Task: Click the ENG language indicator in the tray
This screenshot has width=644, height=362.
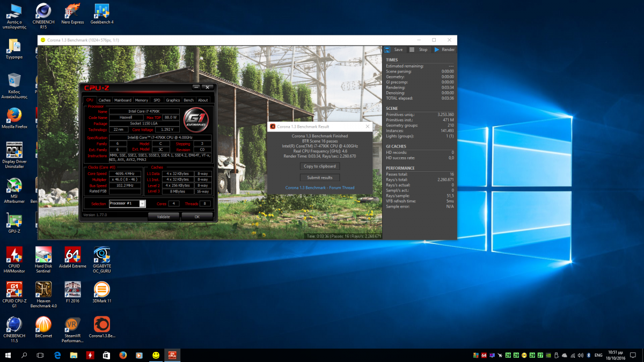Action: coord(599,355)
